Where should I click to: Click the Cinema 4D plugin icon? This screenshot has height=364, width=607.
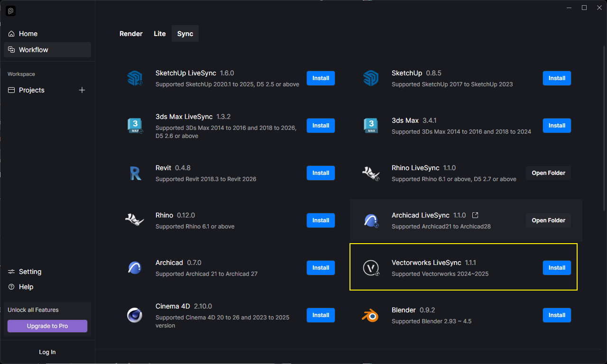135,315
